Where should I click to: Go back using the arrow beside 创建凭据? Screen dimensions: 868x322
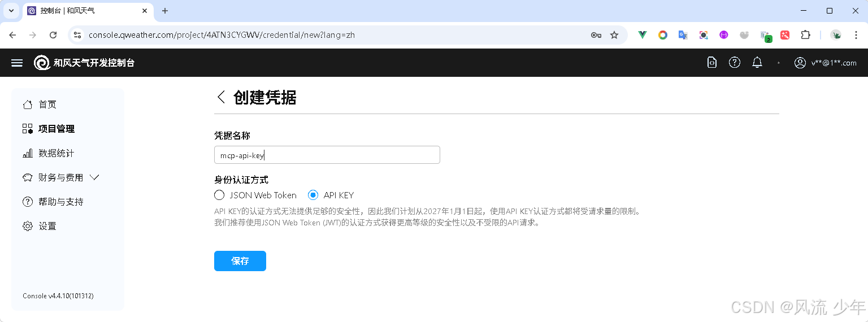221,97
